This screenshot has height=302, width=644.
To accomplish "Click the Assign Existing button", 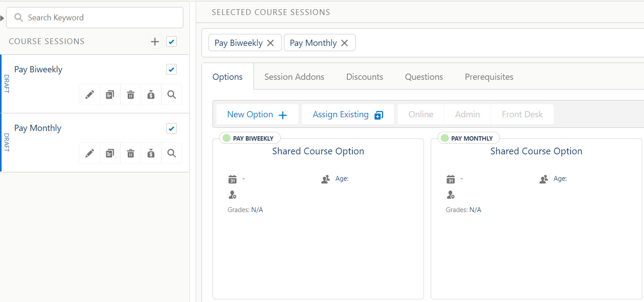I will tap(347, 114).
